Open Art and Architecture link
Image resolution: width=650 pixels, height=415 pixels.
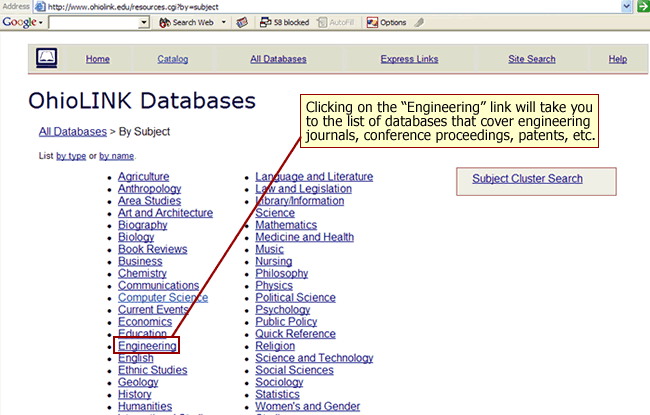165,212
